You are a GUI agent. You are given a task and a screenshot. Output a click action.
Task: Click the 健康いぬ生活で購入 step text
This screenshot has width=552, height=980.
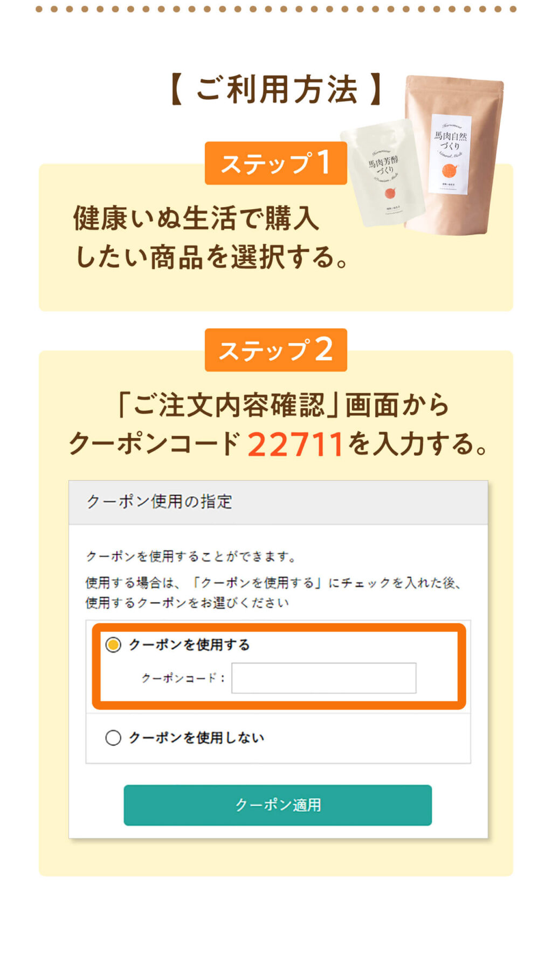point(196,218)
